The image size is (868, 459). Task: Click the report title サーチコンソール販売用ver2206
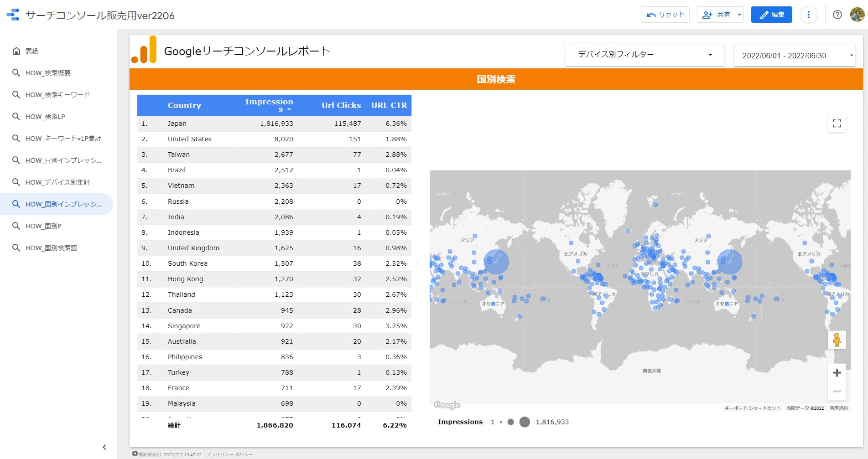(x=100, y=15)
